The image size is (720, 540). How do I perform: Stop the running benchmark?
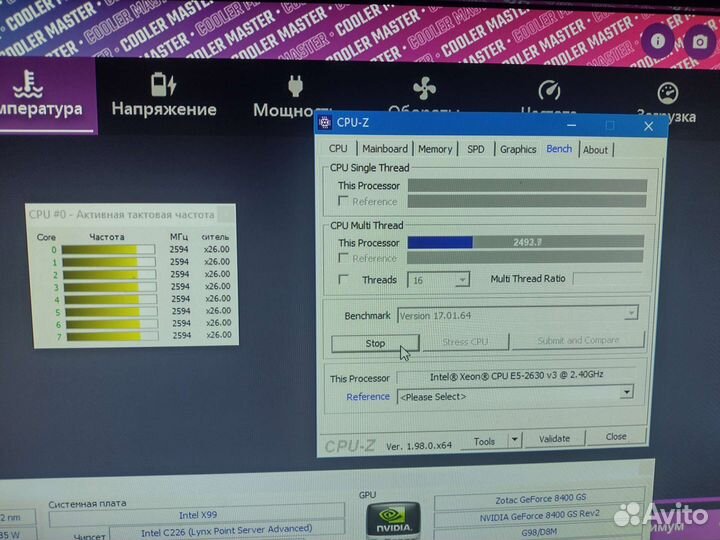point(375,343)
